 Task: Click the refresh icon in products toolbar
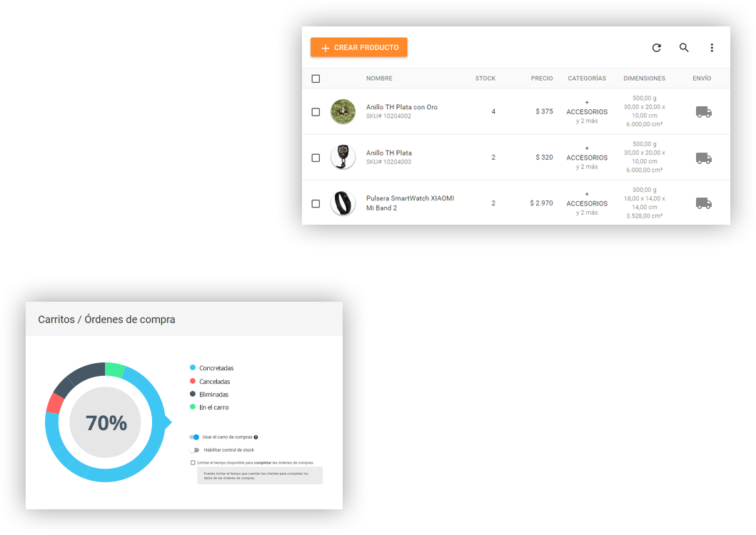point(656,48)
